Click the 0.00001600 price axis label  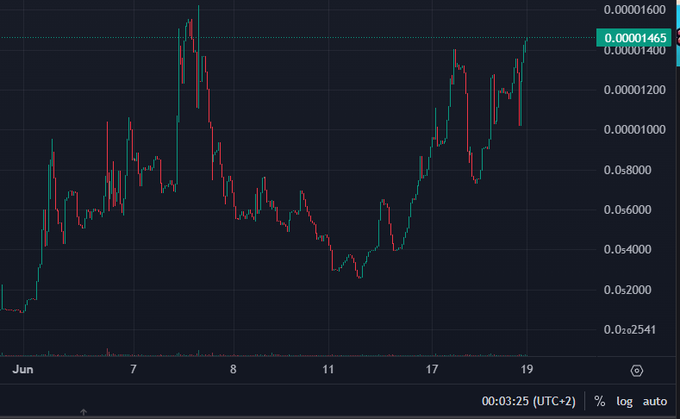(x=634, y=10)
